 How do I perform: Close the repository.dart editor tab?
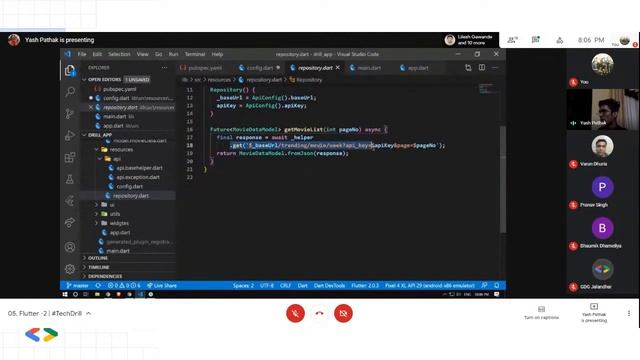(x=338, y=68)
